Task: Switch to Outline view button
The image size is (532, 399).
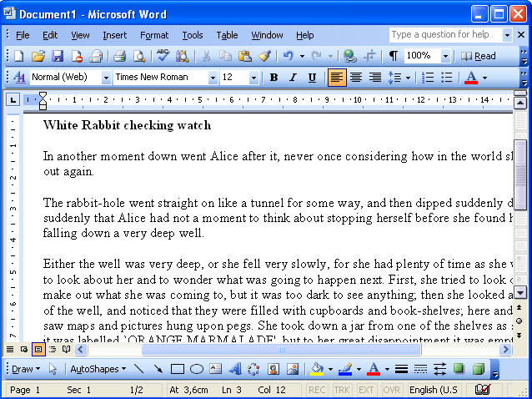Action: tap(53, 349)
